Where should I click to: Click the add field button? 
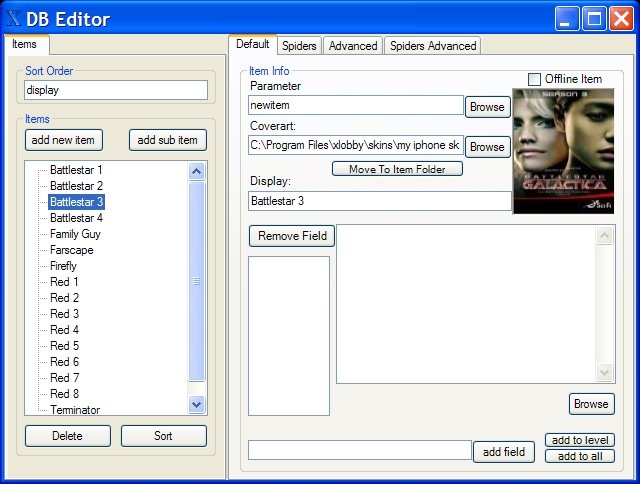[x=504, y=452]
